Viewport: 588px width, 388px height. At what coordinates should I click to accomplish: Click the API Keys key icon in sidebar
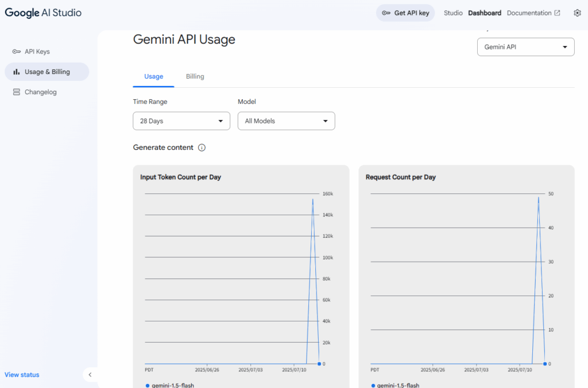[16, 52]
